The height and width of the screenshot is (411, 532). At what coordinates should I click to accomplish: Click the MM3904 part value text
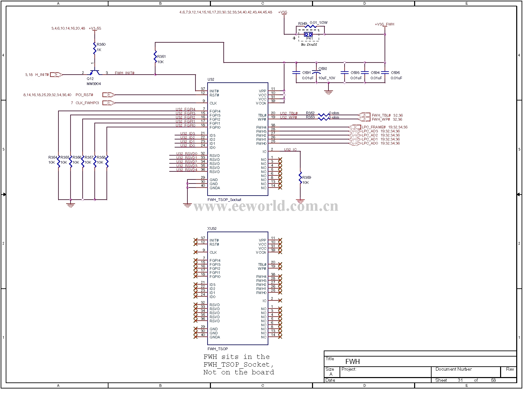tap(94, 84)
